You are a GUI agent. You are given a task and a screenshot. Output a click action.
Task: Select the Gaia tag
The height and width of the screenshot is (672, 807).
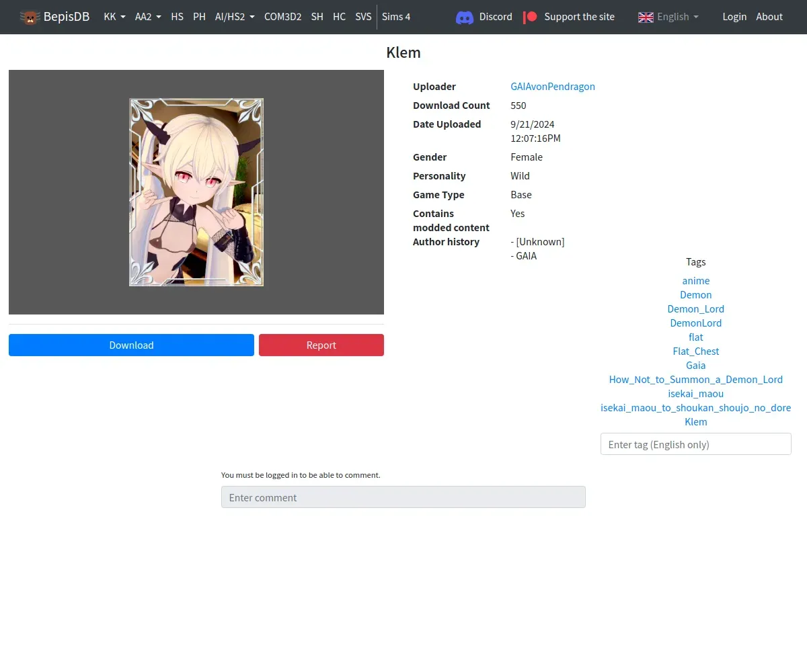coord(696,366)
